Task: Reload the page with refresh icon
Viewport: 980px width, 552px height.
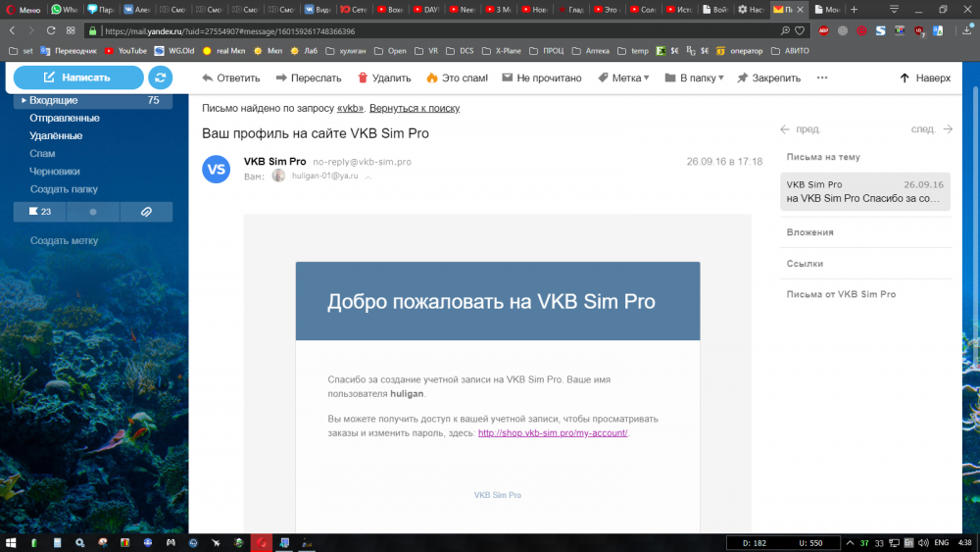Action: coord(51,30)
